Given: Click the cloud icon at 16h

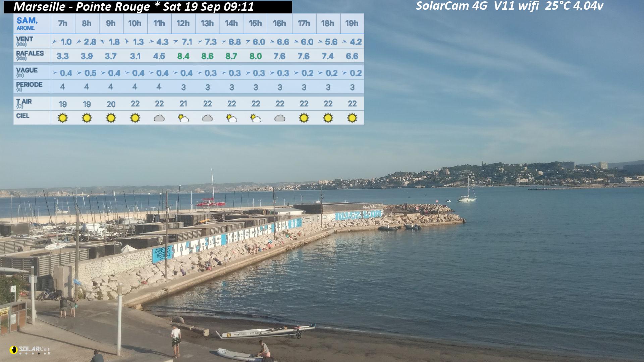Looking at the screenshot, I should [279, 118].
